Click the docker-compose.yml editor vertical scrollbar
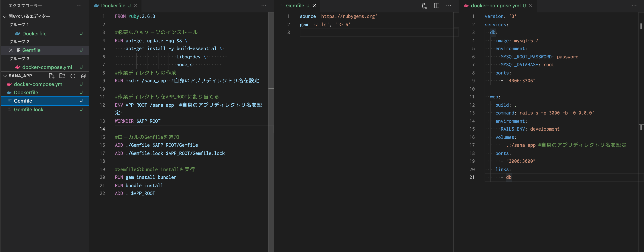This screenshot has height=252, width=644. pos(641,132)
